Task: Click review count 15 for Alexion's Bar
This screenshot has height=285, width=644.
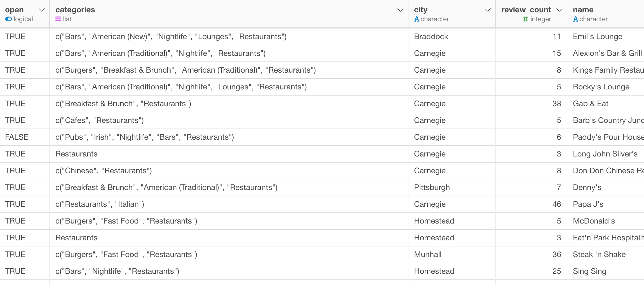Action: (531, 53)
